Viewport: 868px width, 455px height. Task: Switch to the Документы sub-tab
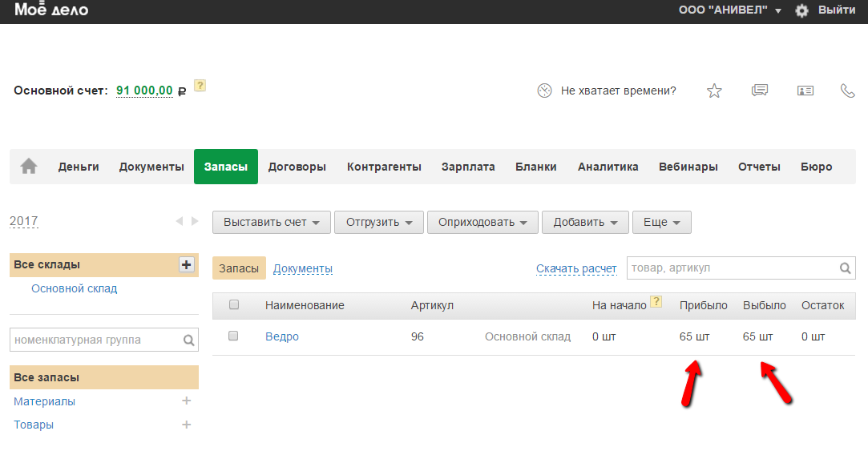[x=303, y=269]
